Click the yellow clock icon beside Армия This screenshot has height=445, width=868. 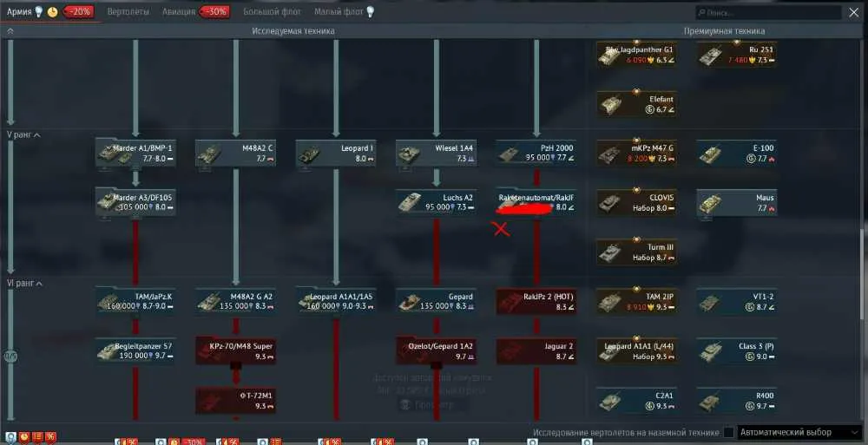(x=53, y=11)
